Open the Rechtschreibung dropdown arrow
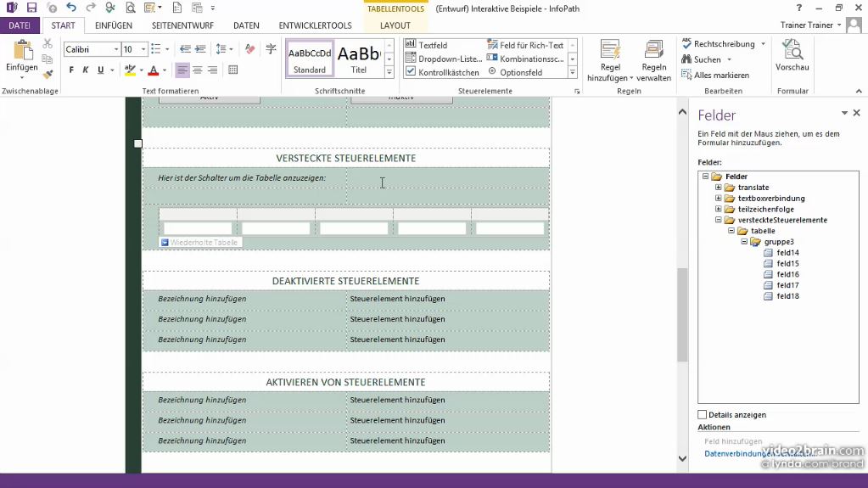Image resolution: width=868 pixels, height=488 pixels. pyautogui.click(x=764, y=44)
